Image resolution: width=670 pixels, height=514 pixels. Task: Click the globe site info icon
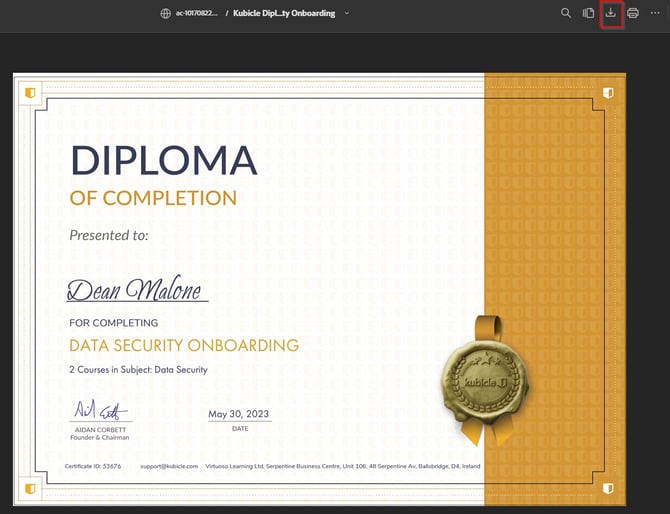[165, 13]
